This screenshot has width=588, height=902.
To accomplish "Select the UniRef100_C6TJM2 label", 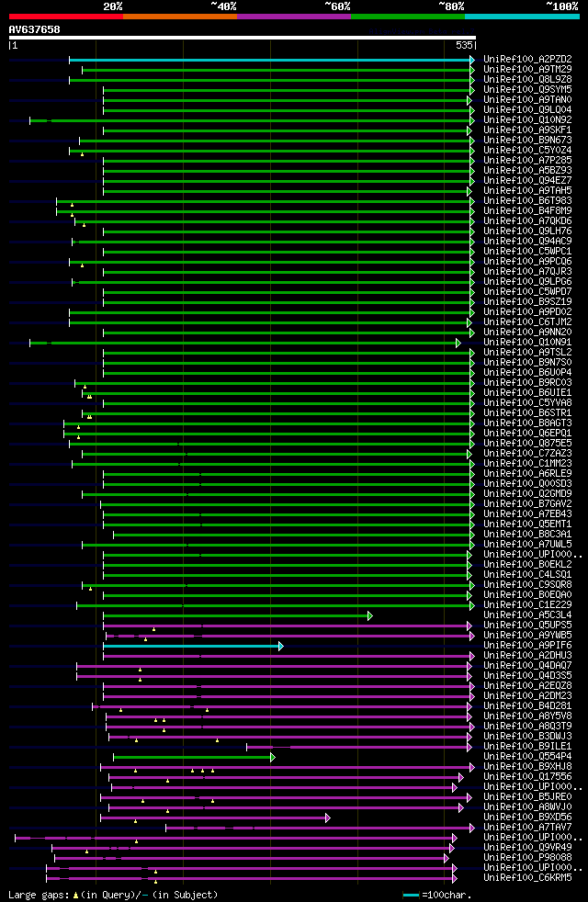I will (527, 322).
